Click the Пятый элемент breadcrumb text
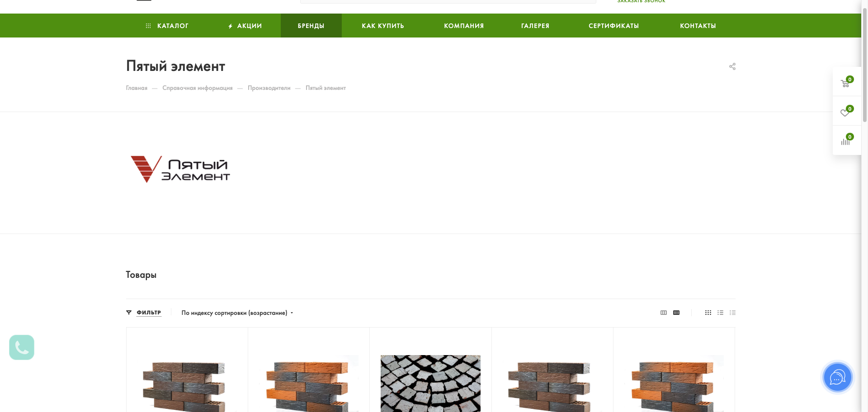The image size is (868, 412). coord(325,88)
